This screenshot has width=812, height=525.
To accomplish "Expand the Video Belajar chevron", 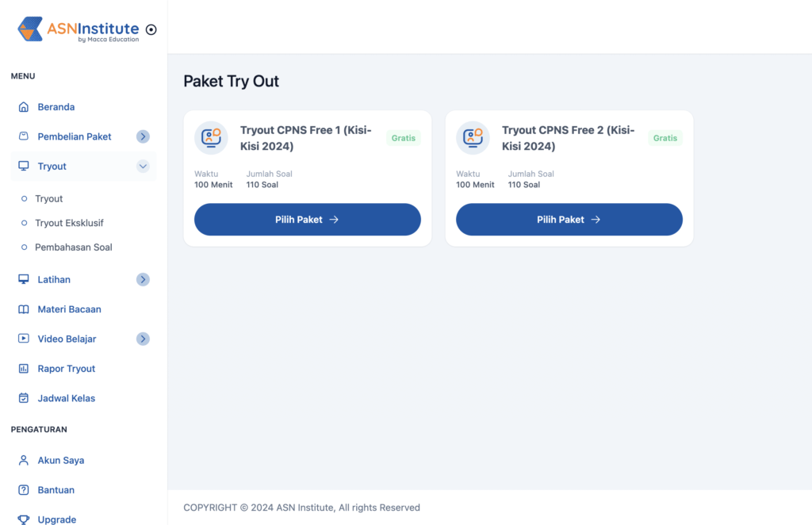I will (x=143, y=339).
